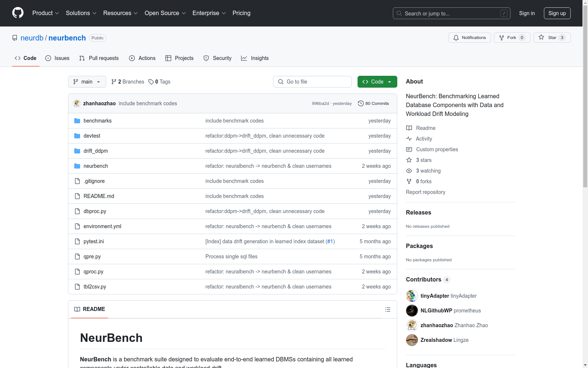
Task: Open the environment.yml file
Action: 102,226
